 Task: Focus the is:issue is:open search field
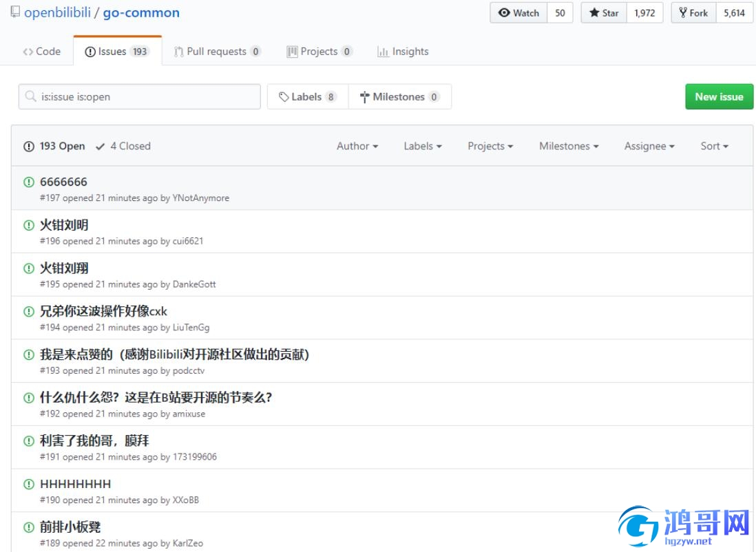[x=139, y=96]
